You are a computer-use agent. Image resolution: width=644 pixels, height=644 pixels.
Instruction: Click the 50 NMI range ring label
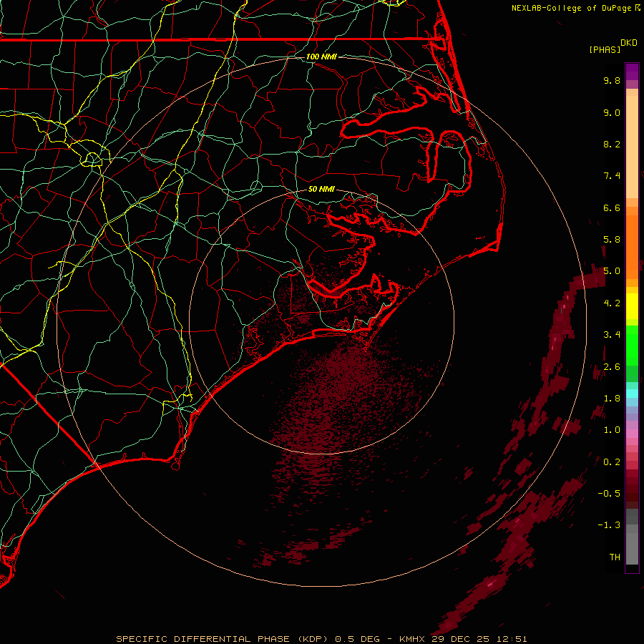[321, 189]
